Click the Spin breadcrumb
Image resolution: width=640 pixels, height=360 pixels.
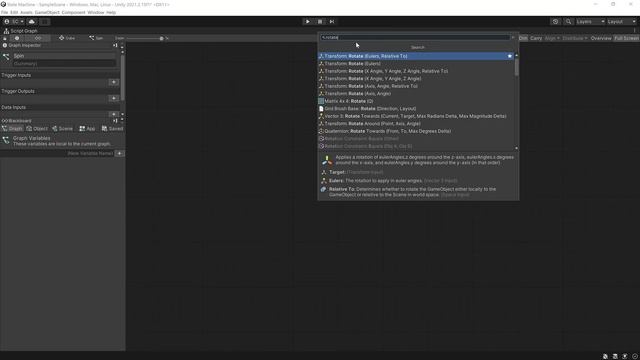coord(96,38)
